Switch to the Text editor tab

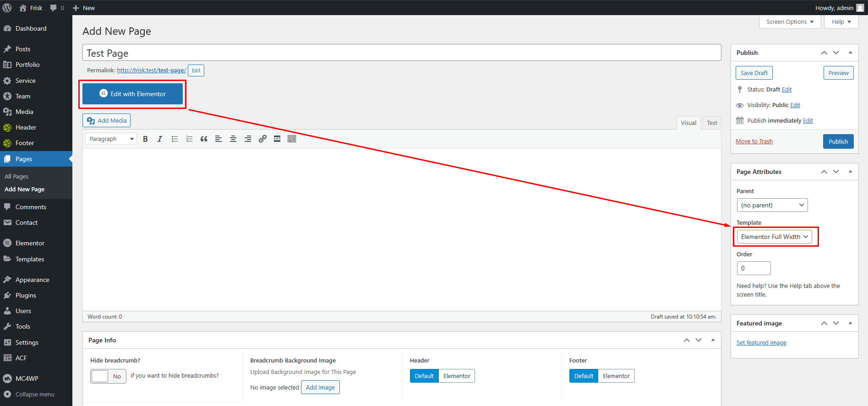[x=711, y=123]
